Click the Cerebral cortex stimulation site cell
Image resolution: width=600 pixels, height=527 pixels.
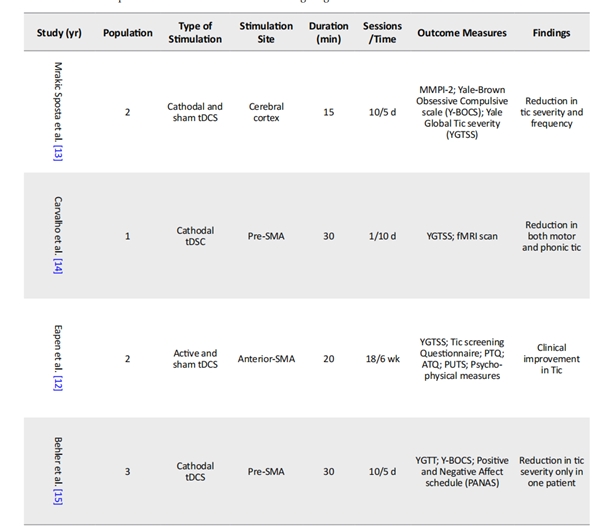tap(266, 112)
